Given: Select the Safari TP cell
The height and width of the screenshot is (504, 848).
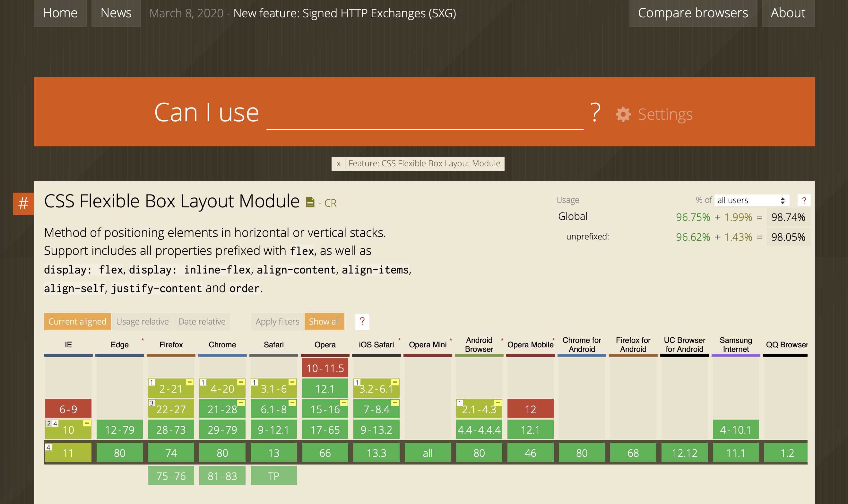Looking at the screenshot, I should 273,475.
